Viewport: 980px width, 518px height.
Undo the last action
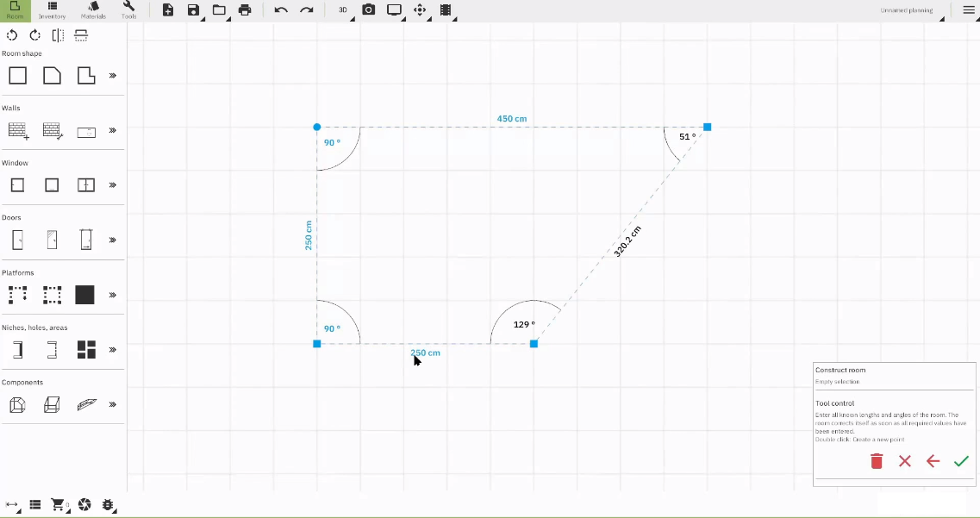point(280,10)
